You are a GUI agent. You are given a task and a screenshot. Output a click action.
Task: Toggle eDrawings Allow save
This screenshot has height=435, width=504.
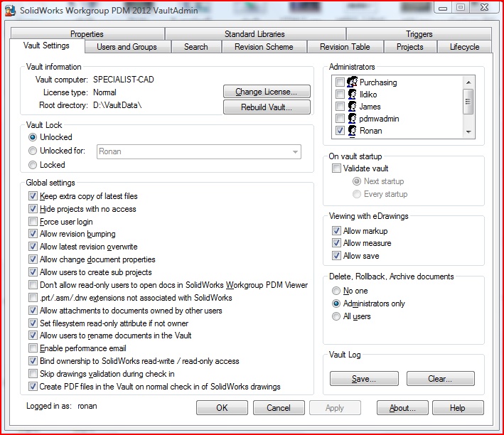pyautogui.click(x=336, y=256)
